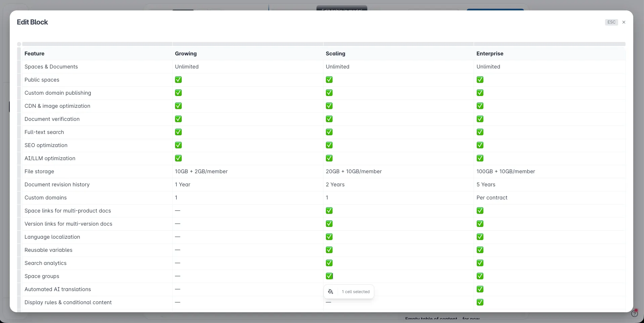Select the Feature column handle
This screenshot has width=644, height=323.
pyautogui.click(x=97, y=44)
